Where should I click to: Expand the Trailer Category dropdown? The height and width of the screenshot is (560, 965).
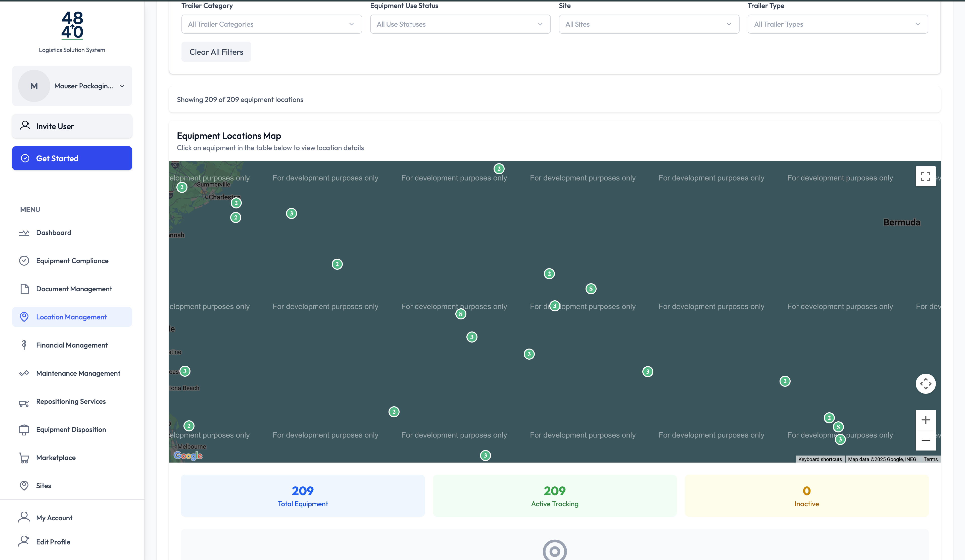[271, 24]
